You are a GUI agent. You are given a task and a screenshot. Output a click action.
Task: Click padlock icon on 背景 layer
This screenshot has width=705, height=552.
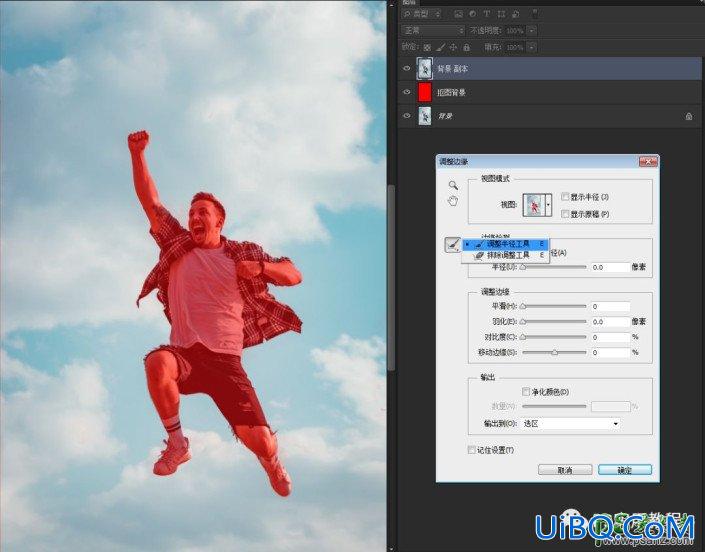point(689,116)
